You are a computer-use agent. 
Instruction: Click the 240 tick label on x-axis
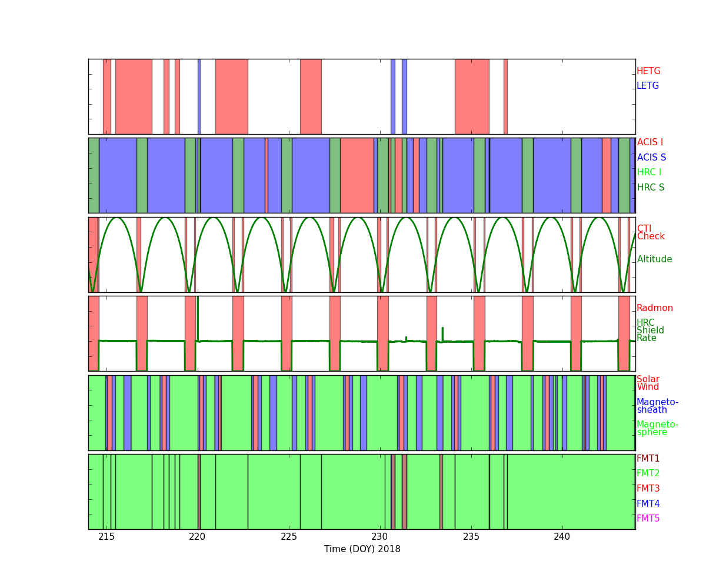562,537
